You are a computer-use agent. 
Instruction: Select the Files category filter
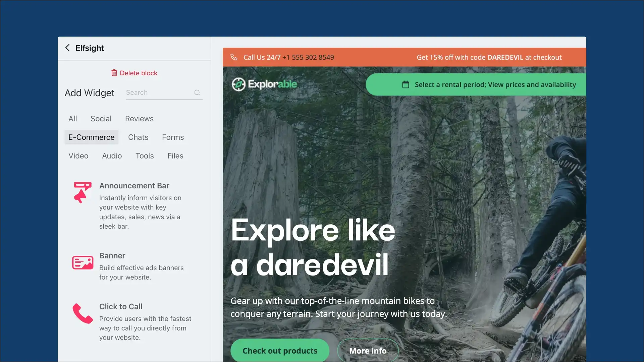175,156
